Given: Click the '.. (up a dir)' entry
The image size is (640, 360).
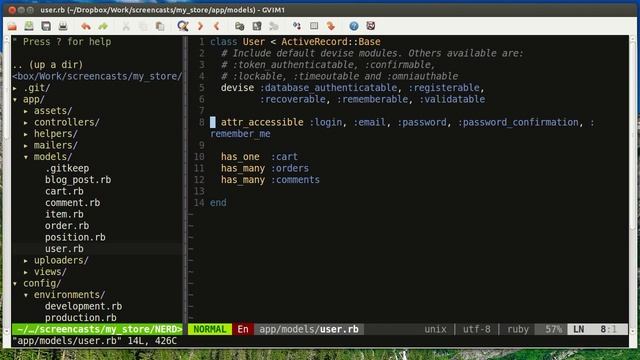Looking at the screenshot, I should (x=48, y=64).
